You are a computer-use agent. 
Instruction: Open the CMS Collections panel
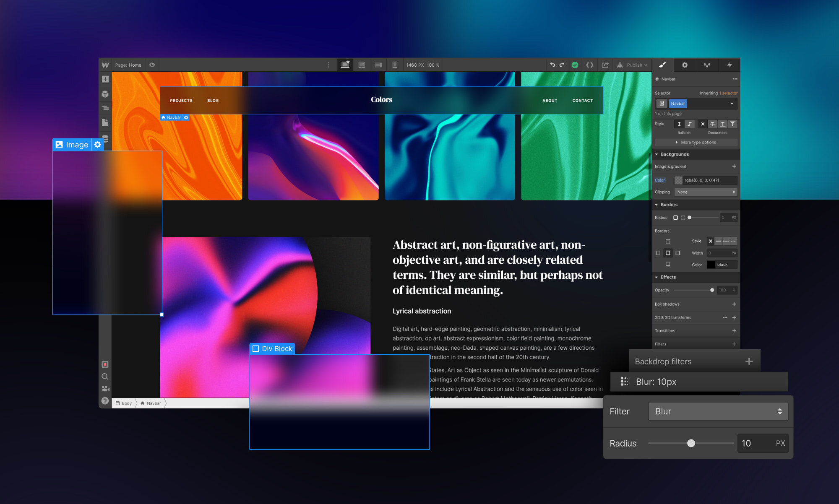(x=105, y=138)
